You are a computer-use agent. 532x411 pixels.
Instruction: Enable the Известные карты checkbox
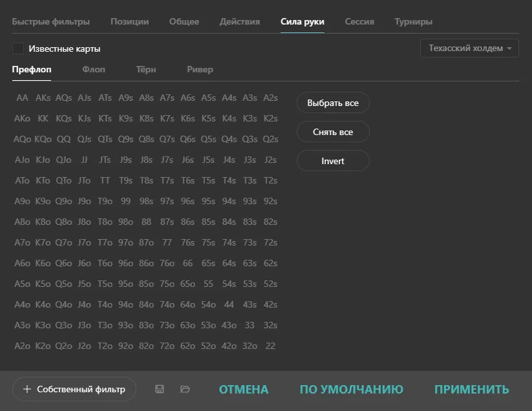click(x=18, y=48)
